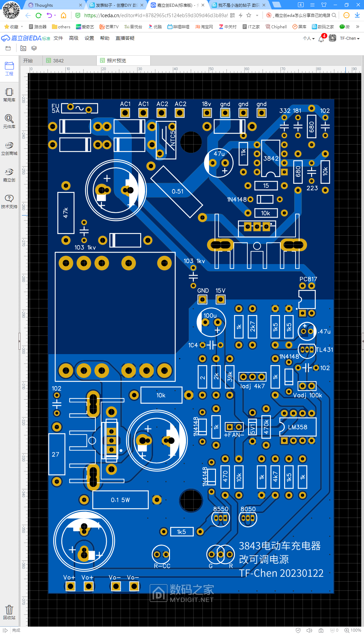The width and height of the screenshot is (364, 634).
Task: Switch to the 开始 tab
Action: 32,61
